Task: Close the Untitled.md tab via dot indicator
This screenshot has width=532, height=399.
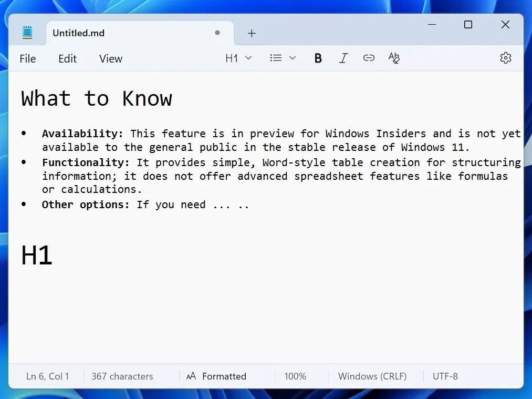Action: pos(217,33)
